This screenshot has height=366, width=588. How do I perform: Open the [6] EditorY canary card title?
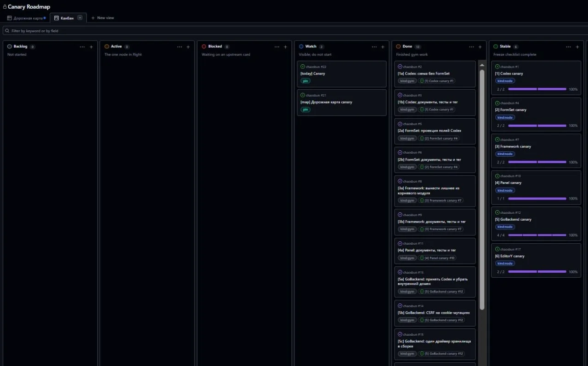(x=509, y=256)
